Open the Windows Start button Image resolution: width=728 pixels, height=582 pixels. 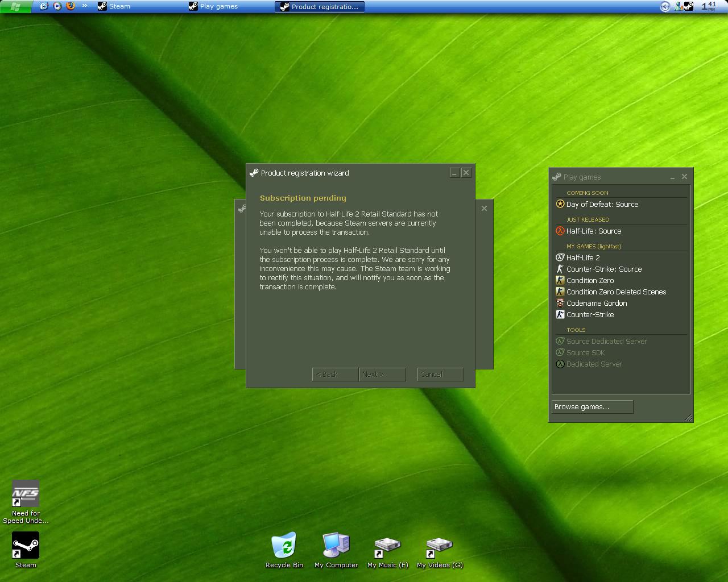[x=15, y=6]
